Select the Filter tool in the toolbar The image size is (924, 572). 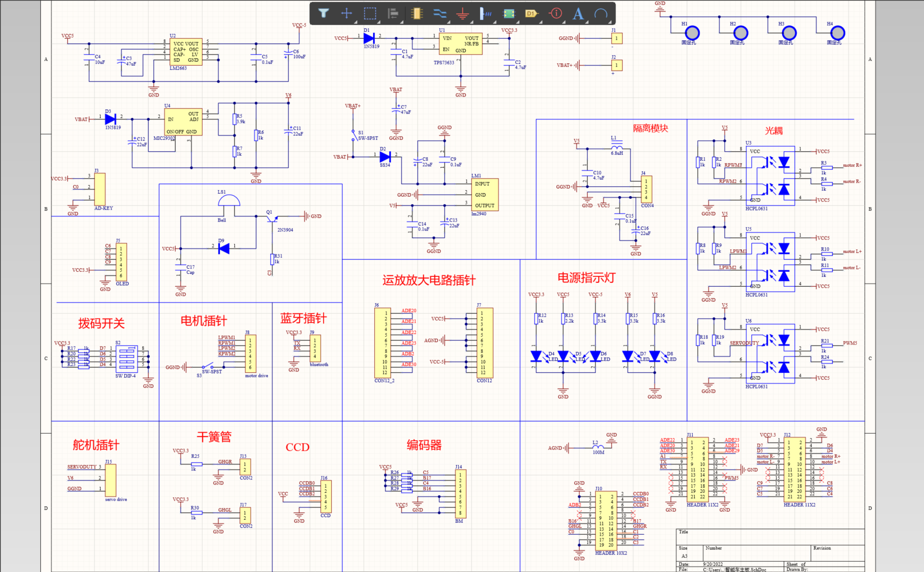pyautogui.click(x=323, y=13)
